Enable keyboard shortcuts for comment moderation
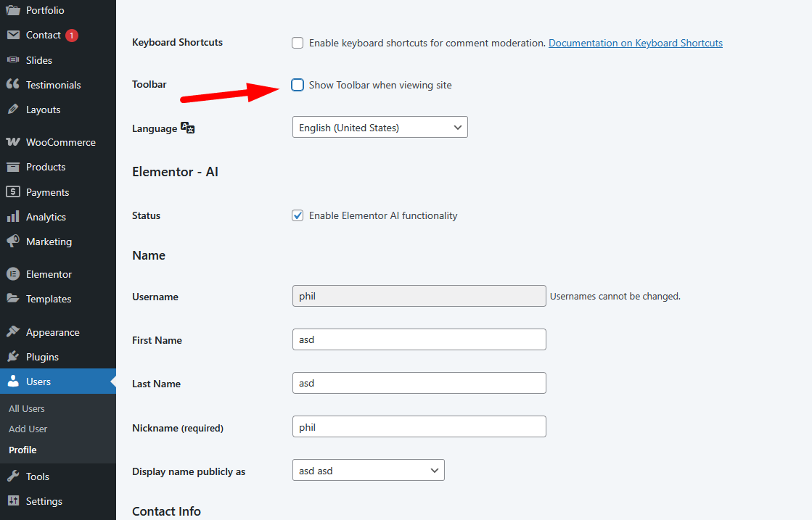This screenshot has height=520, width=812. [x=298, y=43]
